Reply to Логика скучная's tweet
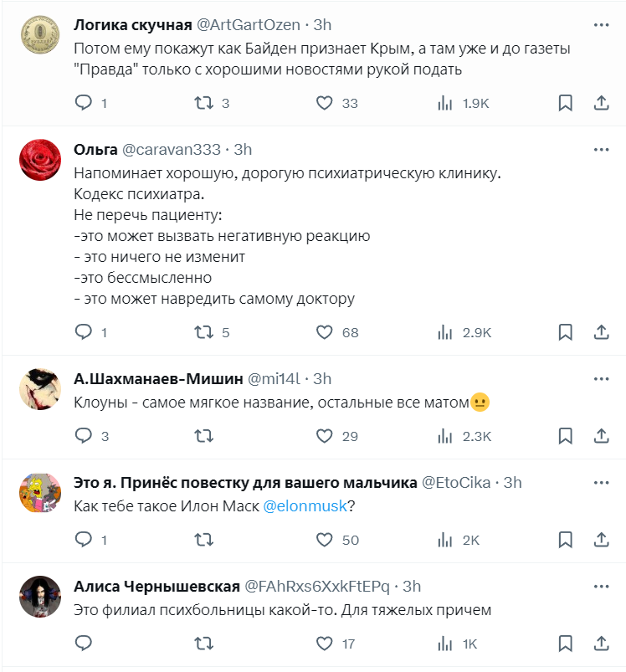 tap(83, 102)
